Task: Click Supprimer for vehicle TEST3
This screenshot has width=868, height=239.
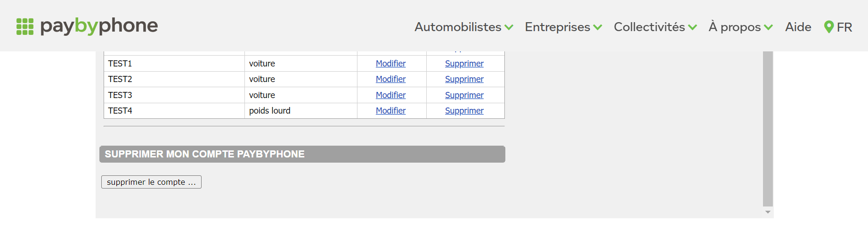Action: [464, 95]
